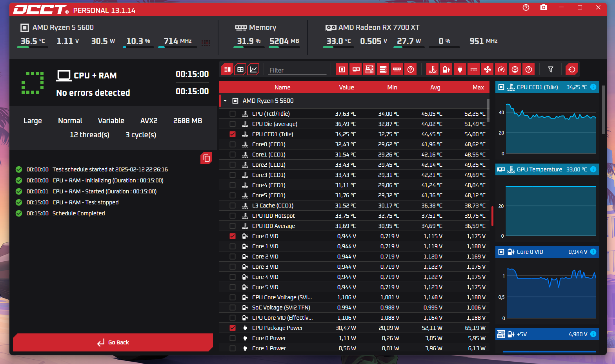Copy the test log to clipboard

click(206, 158)
